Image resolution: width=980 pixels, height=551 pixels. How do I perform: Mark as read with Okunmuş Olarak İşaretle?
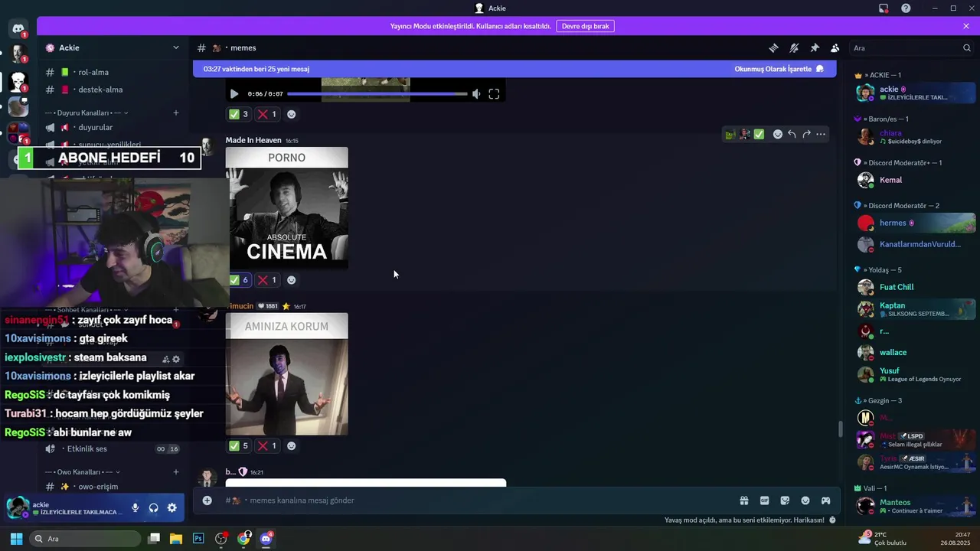coord(779,69)
